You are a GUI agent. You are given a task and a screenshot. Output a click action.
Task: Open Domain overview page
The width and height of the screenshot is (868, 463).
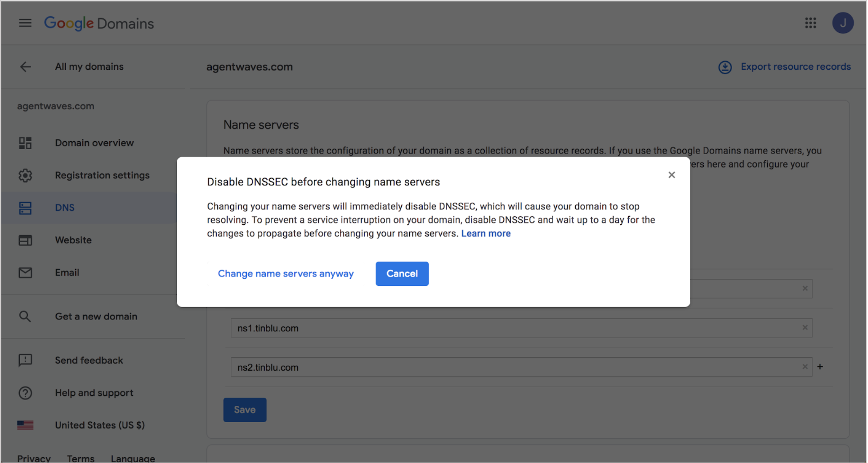pyautogui.click(x=94, y=143)
